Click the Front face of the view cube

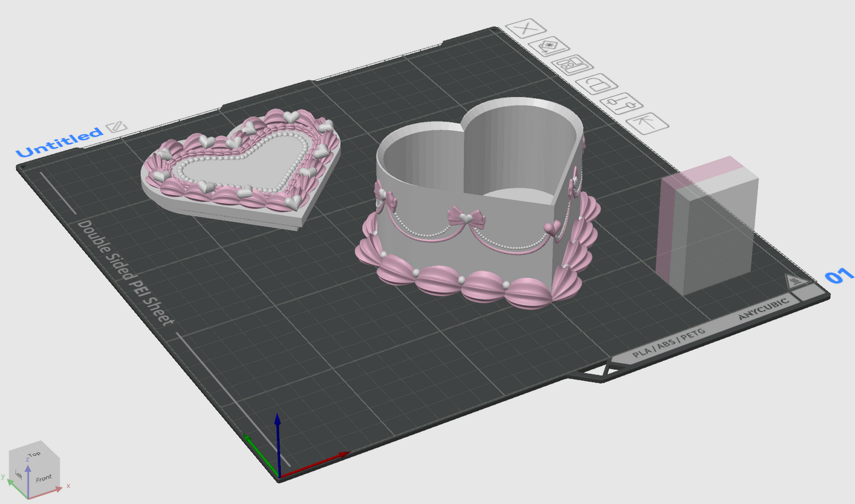tap(44, 478)
